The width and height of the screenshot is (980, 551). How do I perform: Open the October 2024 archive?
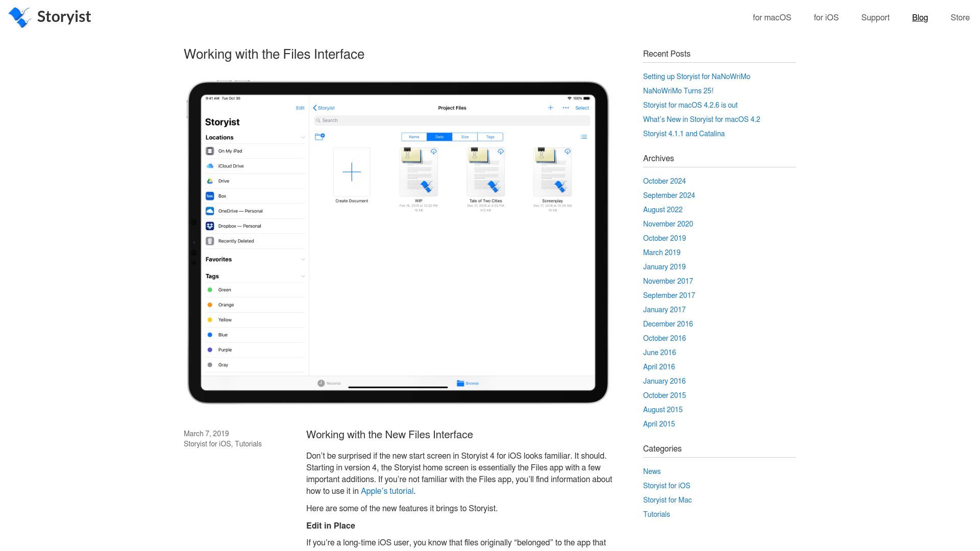pos(664,181)
